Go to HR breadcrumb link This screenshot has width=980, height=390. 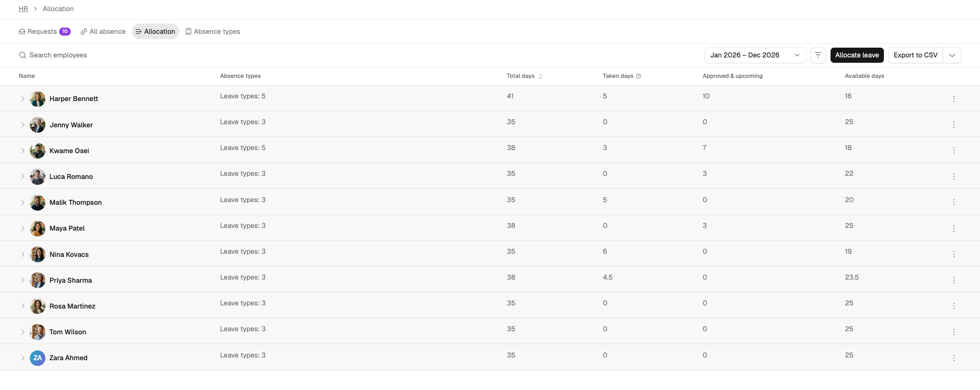pyautogui.click(x=23, y=9)
